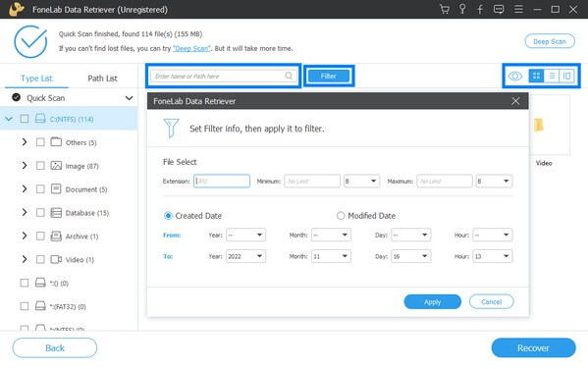Viewport: 588px width, 369px height.
Task: Open the To Day dropdown showing 16
Action: 411,256
